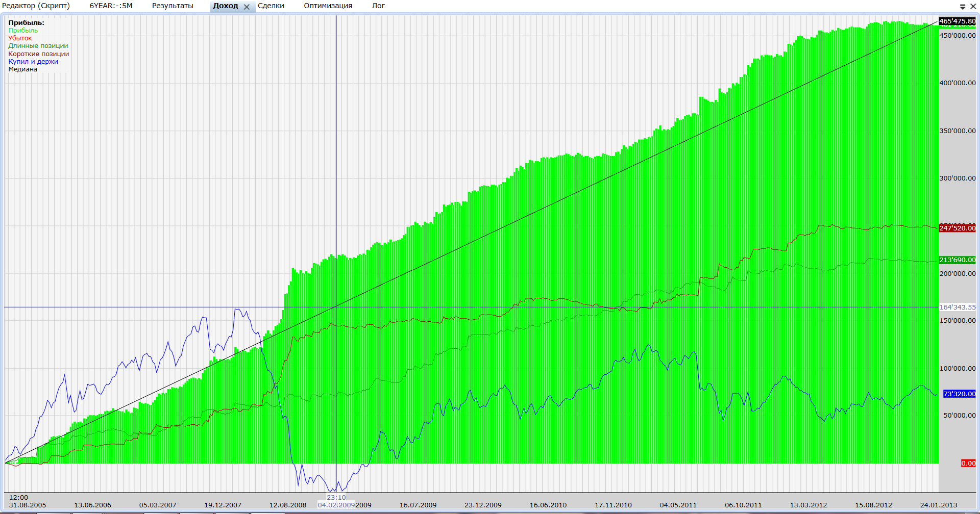The height and width of the screenshot is (514, 980).
Task: Click the Купил и держи legend entry
Action: [x=33, y=62]
